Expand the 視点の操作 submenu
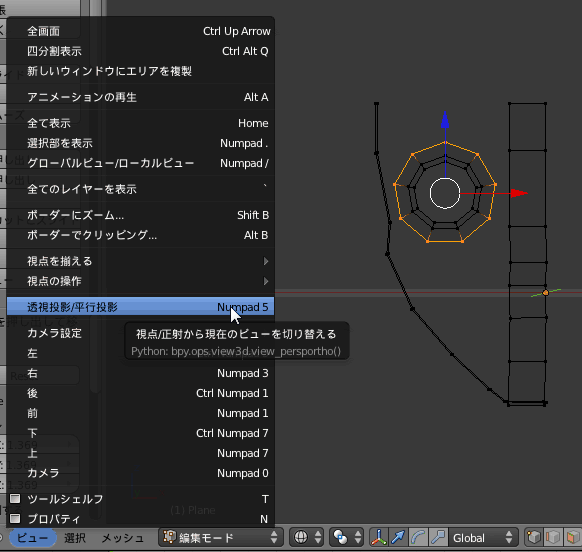Image resolution: width=582 pixels, height=552 pixels. click(x=141, y=281)
